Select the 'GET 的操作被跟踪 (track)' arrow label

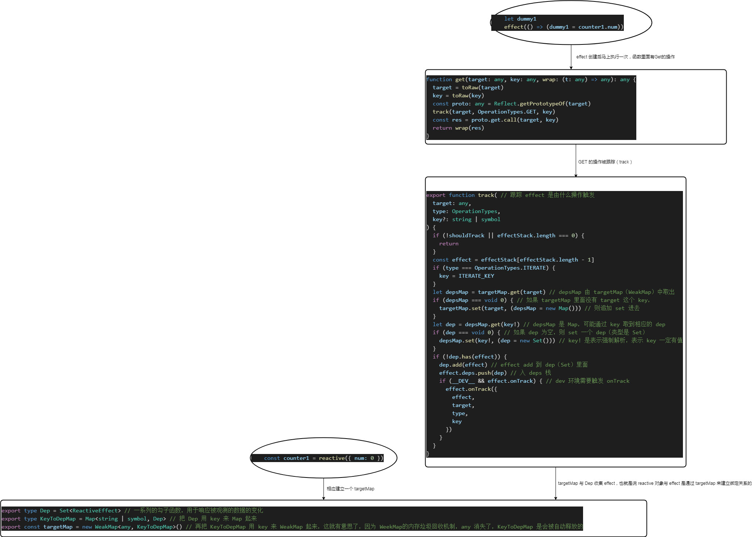pyautogui.click(x=605, y=162)
